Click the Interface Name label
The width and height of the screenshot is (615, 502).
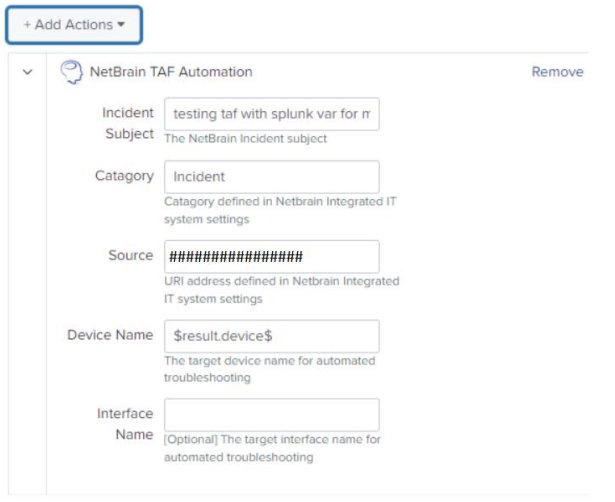(125, 424)
